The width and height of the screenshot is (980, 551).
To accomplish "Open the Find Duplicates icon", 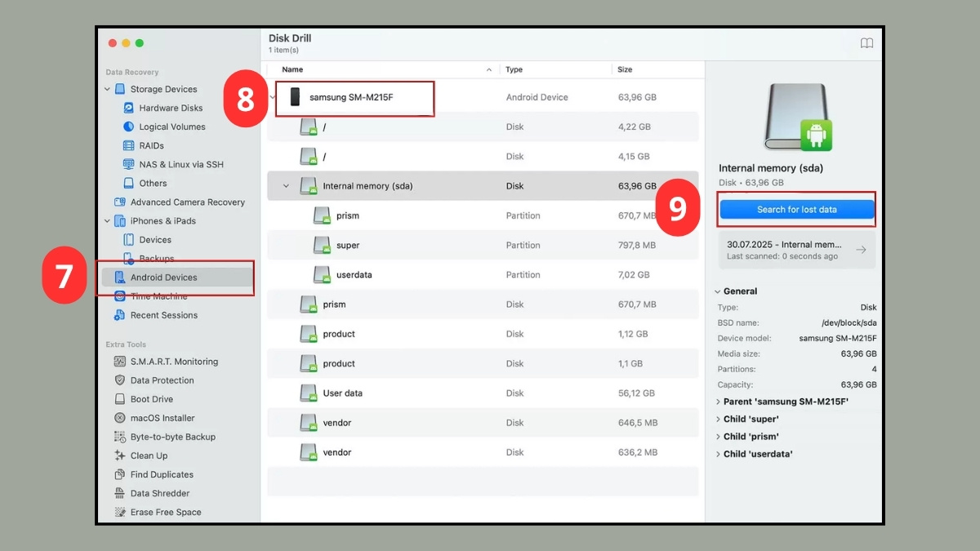I will click(x=120, y=474).
